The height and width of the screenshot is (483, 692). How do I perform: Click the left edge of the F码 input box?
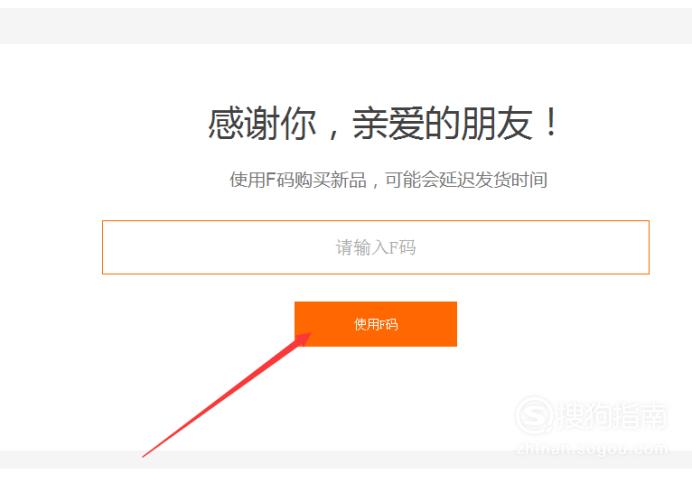coord(106,247)
